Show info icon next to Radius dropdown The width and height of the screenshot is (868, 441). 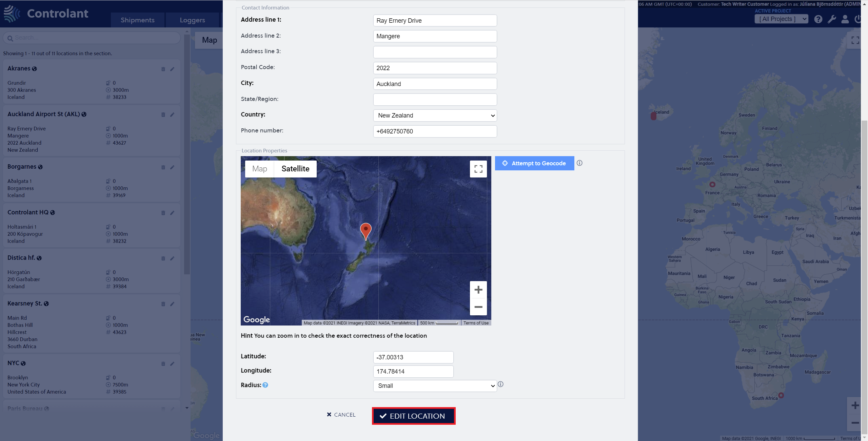[500, 384]
